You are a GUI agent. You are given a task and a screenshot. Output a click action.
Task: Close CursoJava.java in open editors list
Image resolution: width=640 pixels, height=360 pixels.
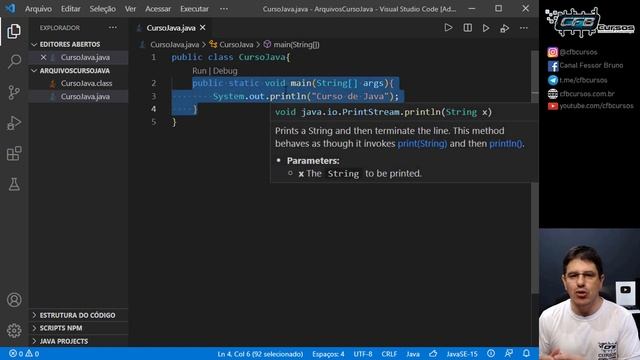click(x=43, y=58)
